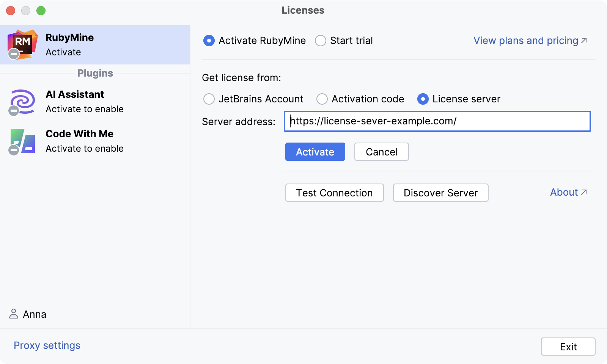Viewport: 607px width, 364px height.
Task: Click the minus badge on the RubyMine icon
Action: click(x=14, y=53)
